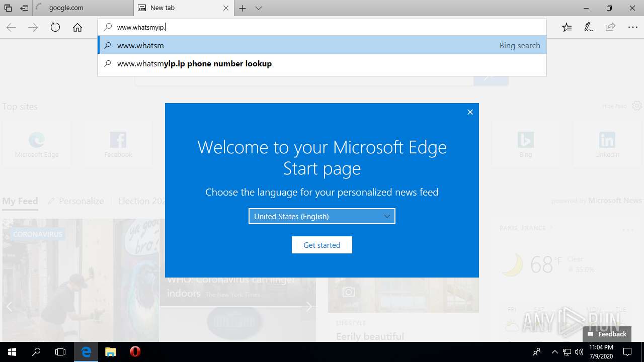Open the LinkedIn top site tile
The image size is (644, 362).
(607, 144)
